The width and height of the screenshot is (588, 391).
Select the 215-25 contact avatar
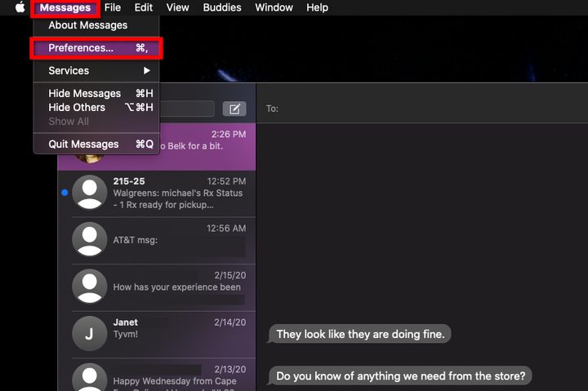(90, 193)
